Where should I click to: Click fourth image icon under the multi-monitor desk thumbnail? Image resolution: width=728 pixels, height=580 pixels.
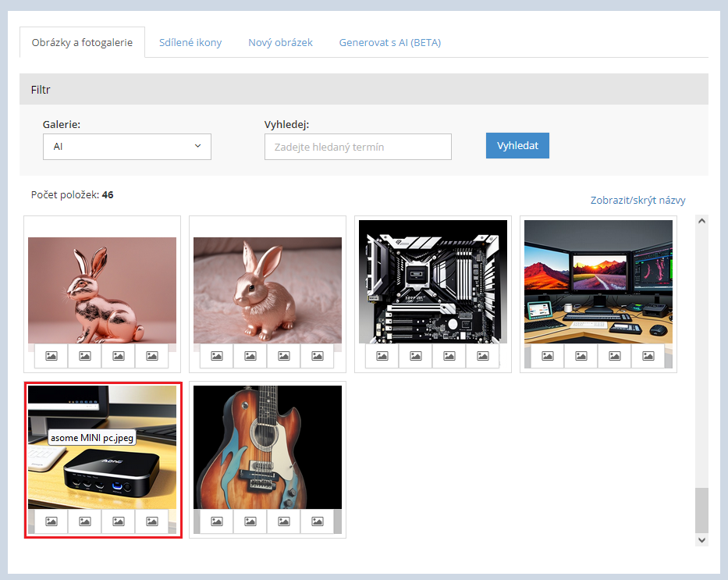[x=648, y=356]
